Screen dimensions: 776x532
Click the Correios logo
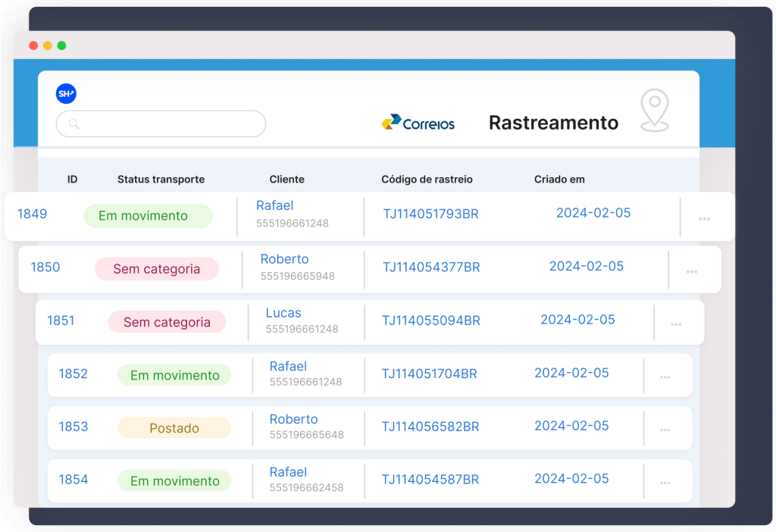(418, 122)
